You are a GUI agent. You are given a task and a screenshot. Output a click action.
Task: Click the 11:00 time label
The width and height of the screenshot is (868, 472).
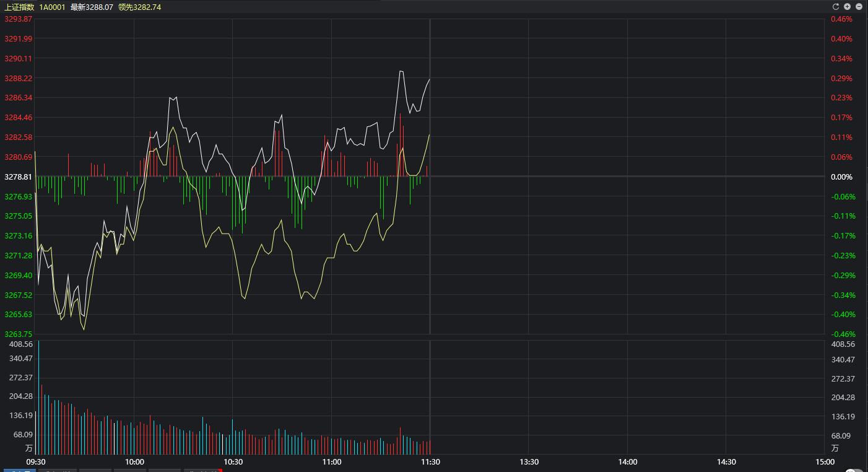pos(332,462)
